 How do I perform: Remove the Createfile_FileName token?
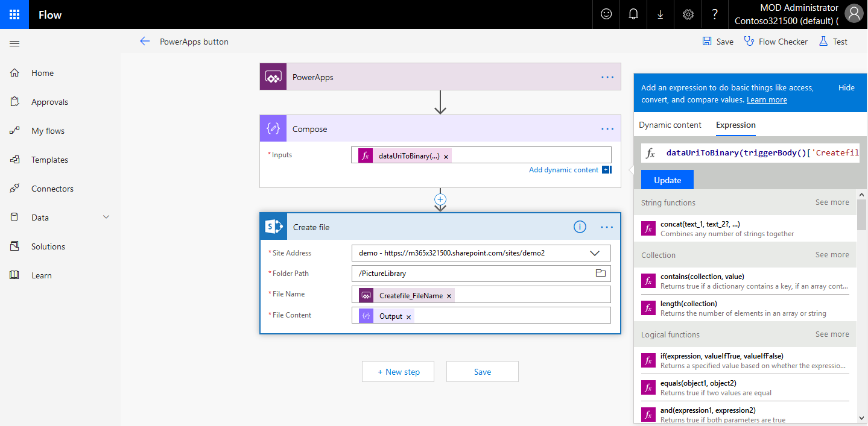coord(449,296)
